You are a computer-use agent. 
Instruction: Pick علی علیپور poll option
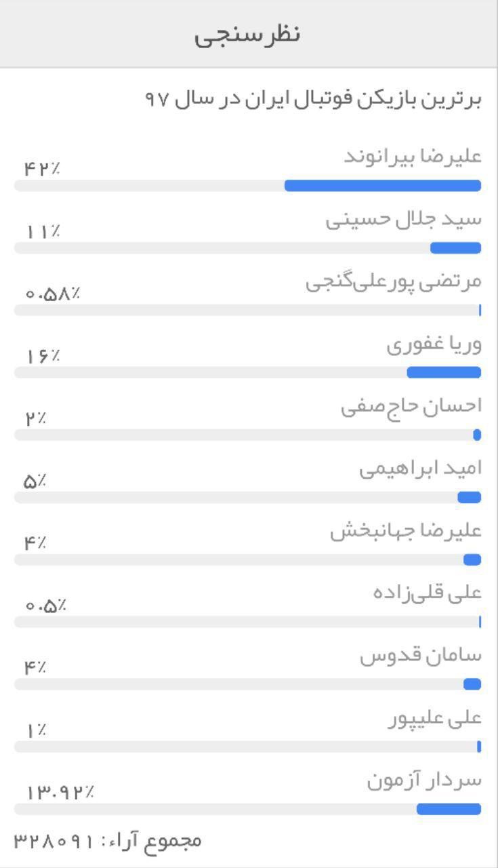[x=434, y=717]
